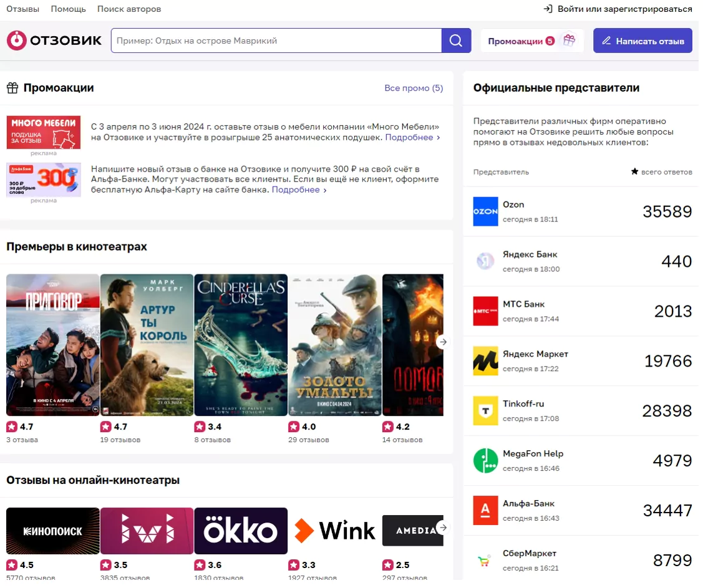Viewport: 703px width, 588px height.
Task: Click the СберМаркет cart logo
Action: [x=487, y=564]
